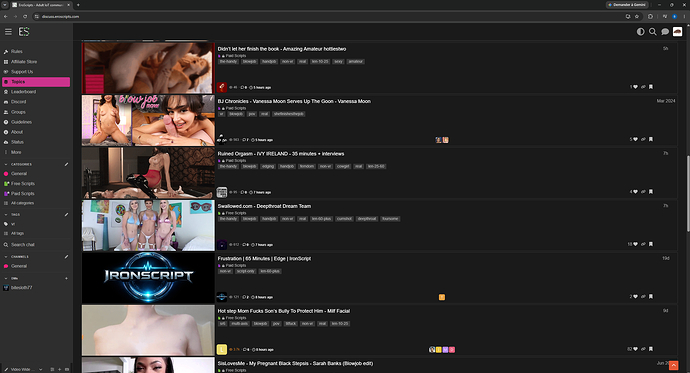Open the ES site logo home

coord(24,32)
